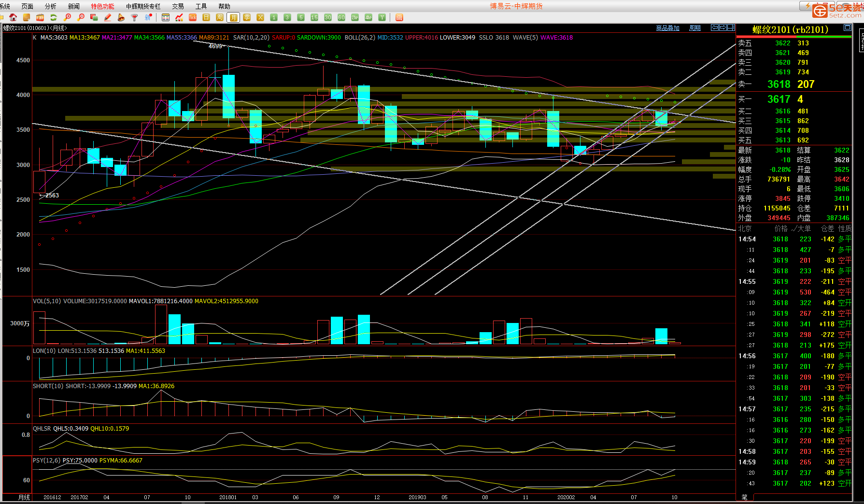Open the 中辉期货专栏 menu
The width and height of the screenshot is (864, 504).
point(143,6)
